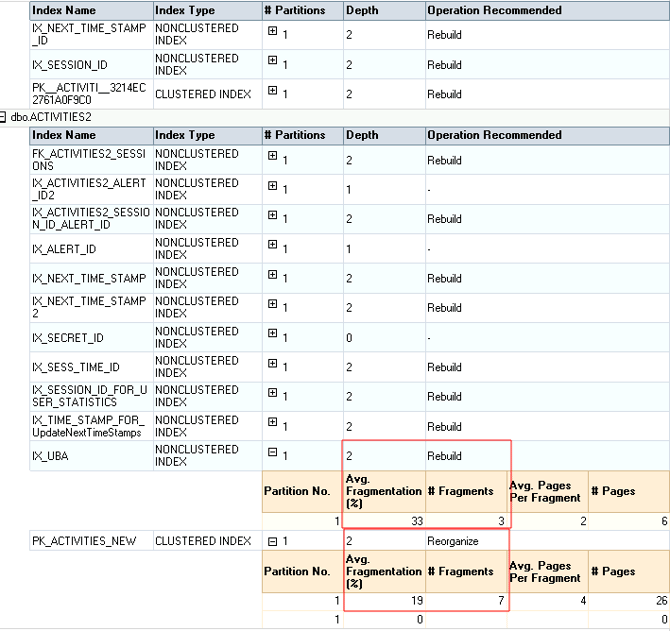Expand partitions of PK__ACTIVITI__3214EC2761A0F9C0 index
This screenshot has height=631, width=670.
(x=272, y=90)
